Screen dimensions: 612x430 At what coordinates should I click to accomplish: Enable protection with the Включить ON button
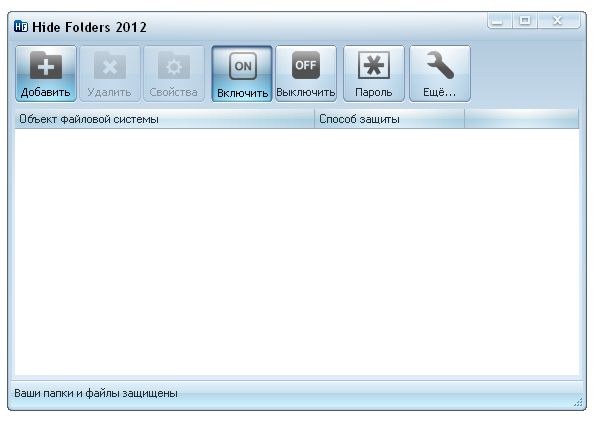242,73
